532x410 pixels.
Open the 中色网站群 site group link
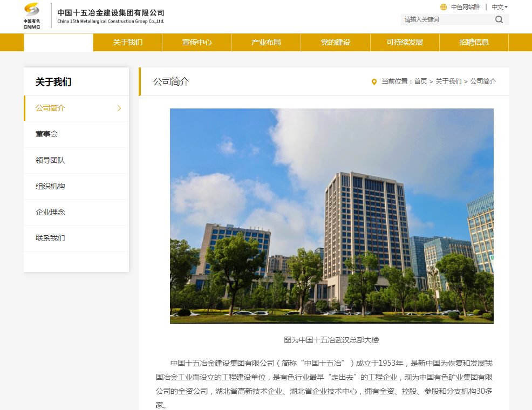[465, 7]
